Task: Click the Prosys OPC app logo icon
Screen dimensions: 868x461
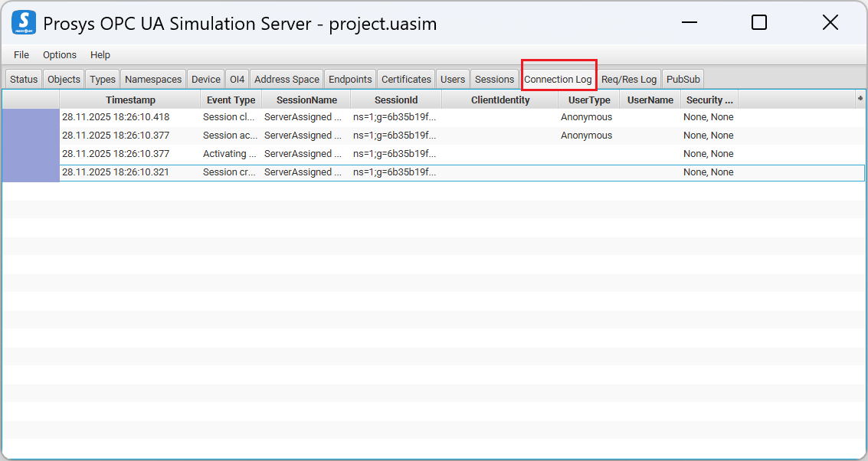Action: pyautogui.click(x=24, y=23)
